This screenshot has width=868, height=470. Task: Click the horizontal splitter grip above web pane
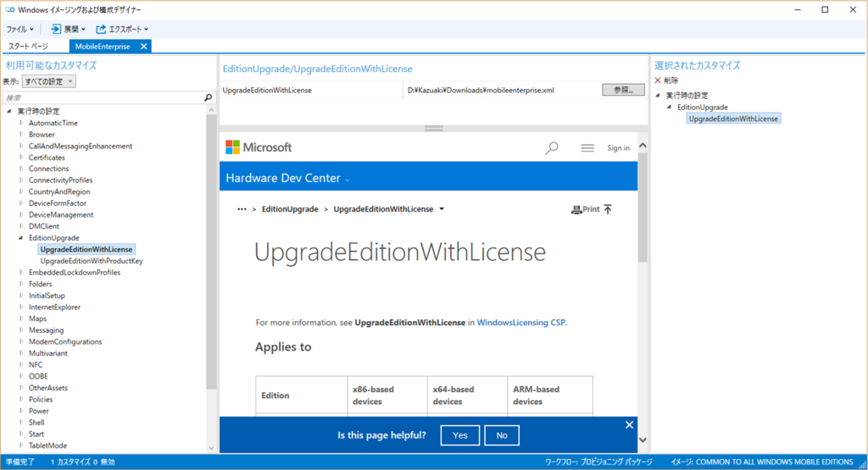[x=433, y=128]
